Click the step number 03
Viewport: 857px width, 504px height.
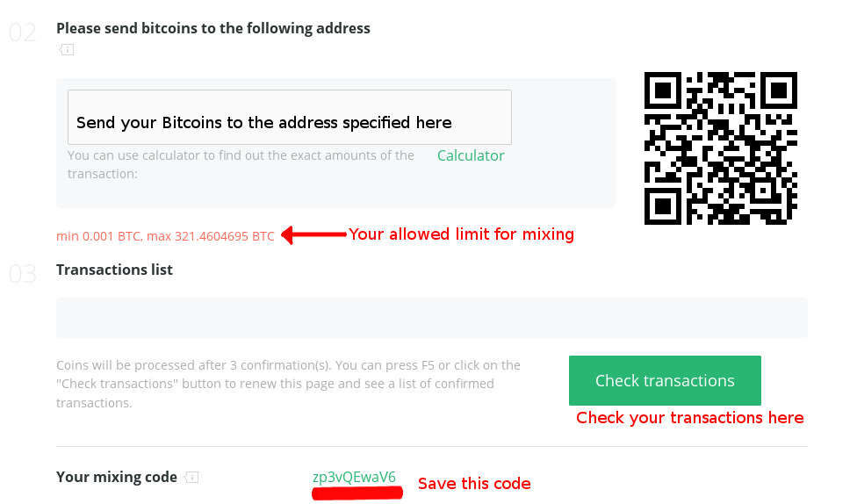click(x=23, y=274)
